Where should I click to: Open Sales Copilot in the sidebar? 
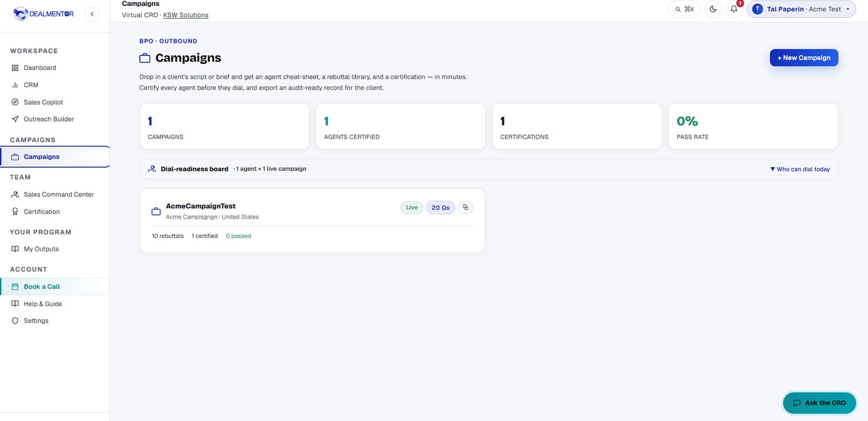54,102
